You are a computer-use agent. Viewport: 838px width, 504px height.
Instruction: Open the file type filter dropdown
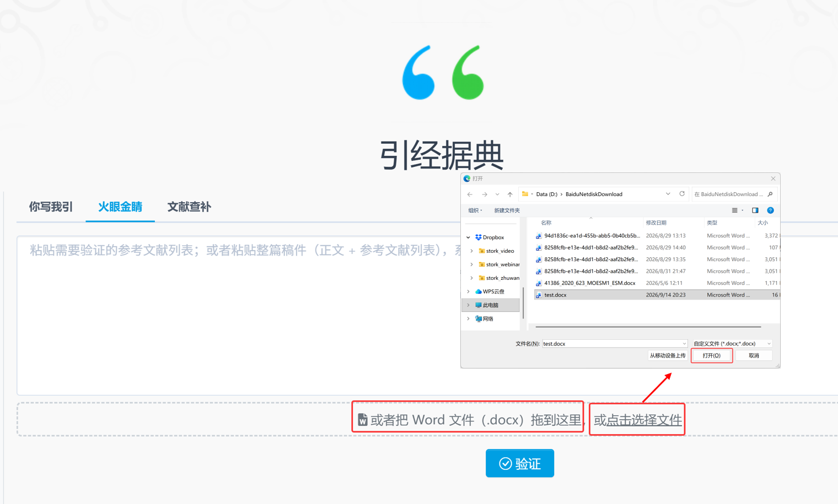732,344
